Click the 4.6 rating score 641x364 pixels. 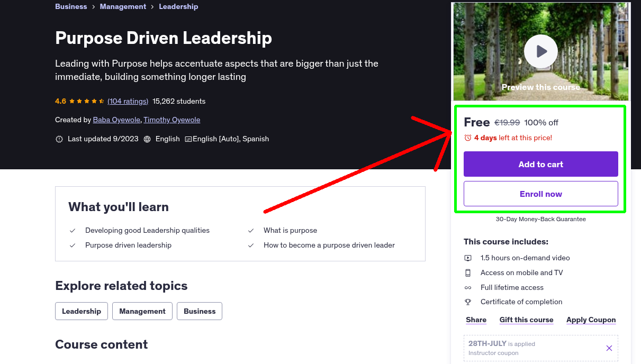(60, 101)
